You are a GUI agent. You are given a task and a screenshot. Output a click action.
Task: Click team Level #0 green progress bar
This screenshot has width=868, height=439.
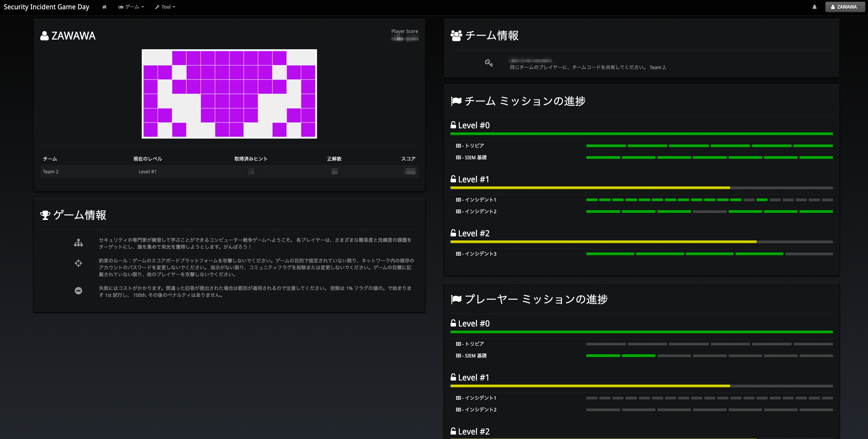click(642, 134)
